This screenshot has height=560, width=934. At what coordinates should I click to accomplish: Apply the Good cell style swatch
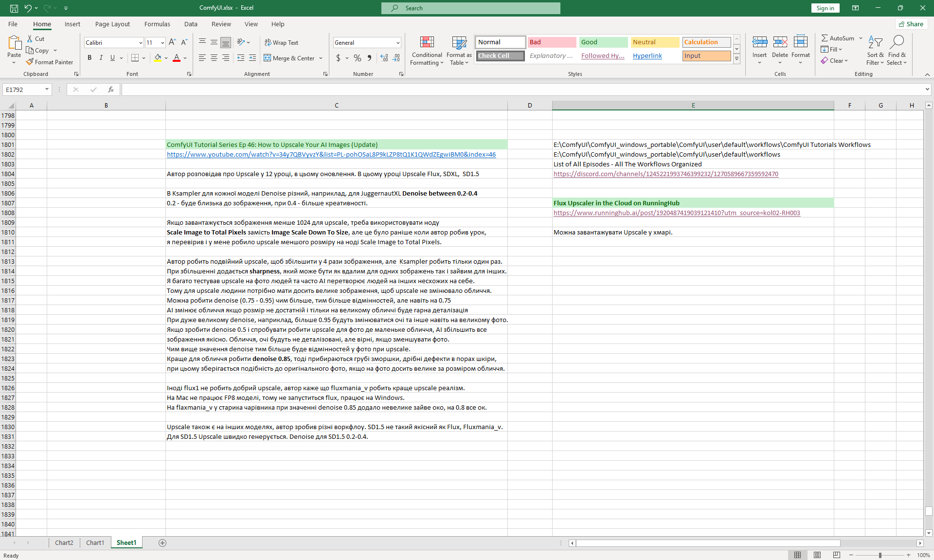pos(603,42)
